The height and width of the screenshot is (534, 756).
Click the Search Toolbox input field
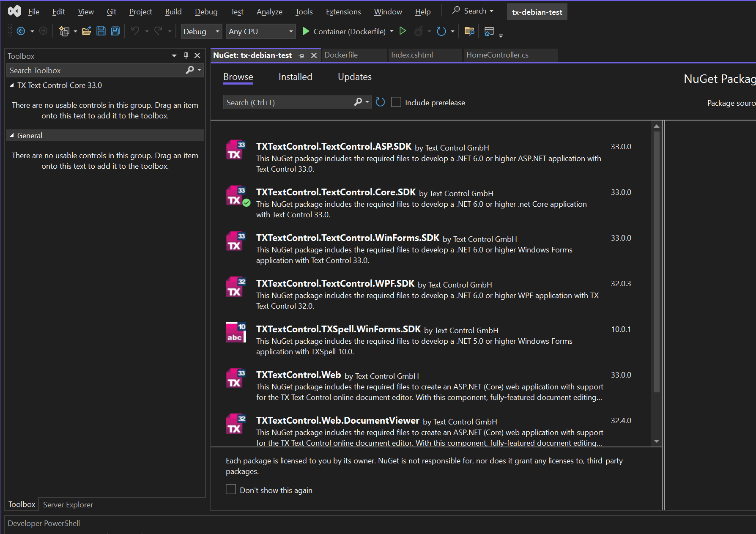click(95, 71)
